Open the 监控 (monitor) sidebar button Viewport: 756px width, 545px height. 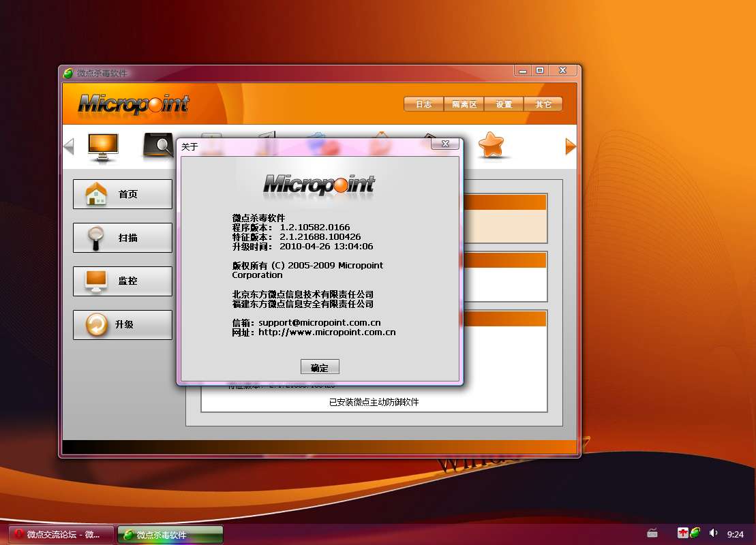point(123,281)
